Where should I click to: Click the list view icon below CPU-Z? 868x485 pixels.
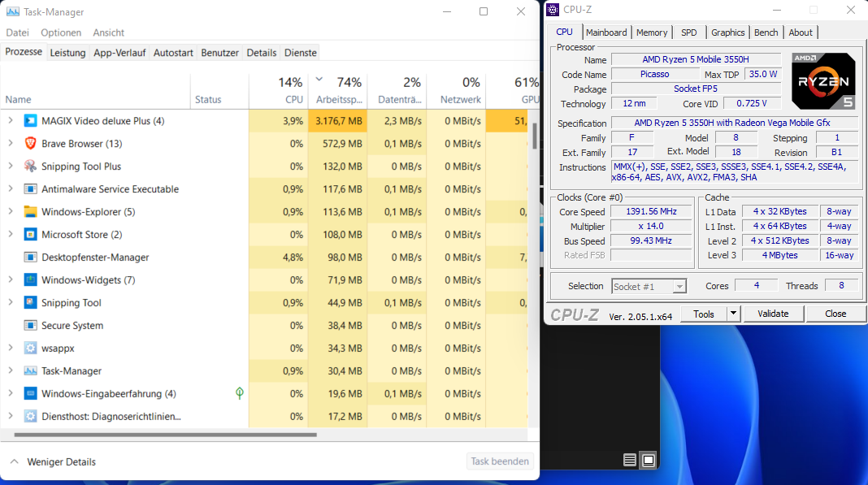click(629, 460)
